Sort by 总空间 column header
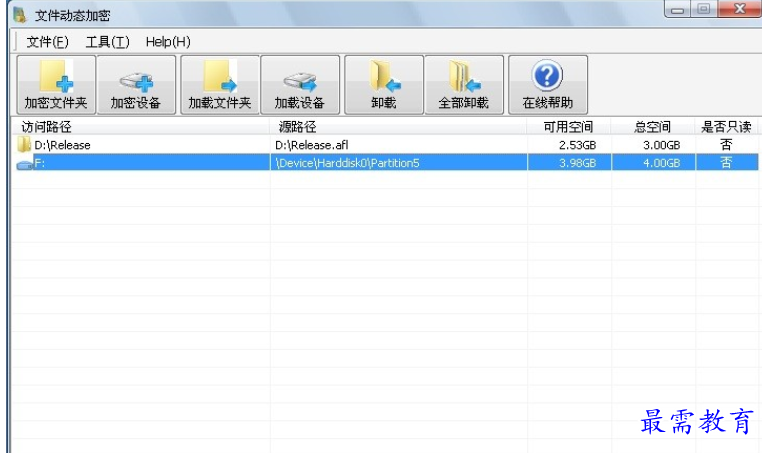This screenshot has height=453, width=762. tap(653, 127)
